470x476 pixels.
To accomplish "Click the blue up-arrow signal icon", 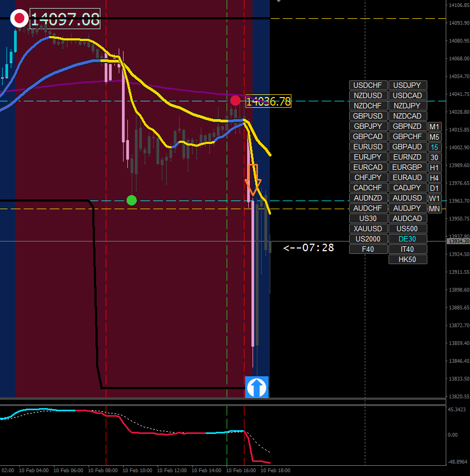I will [257, 387].
